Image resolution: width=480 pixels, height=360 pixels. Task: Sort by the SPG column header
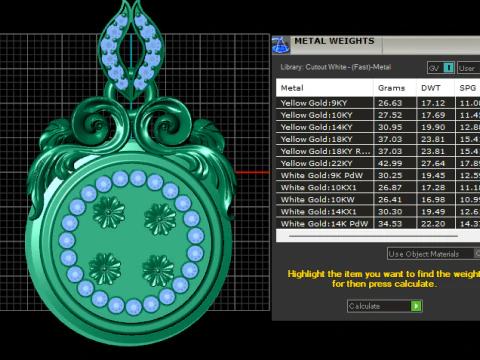coord(468,88)
